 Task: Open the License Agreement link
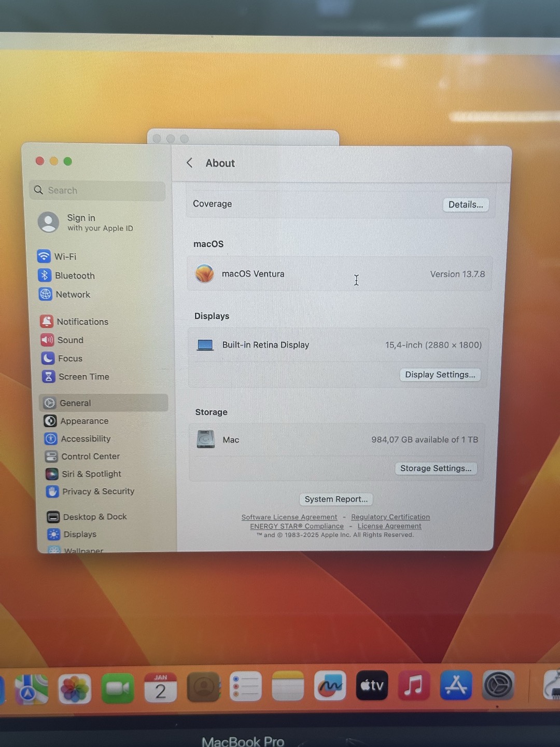click(389, 526)
